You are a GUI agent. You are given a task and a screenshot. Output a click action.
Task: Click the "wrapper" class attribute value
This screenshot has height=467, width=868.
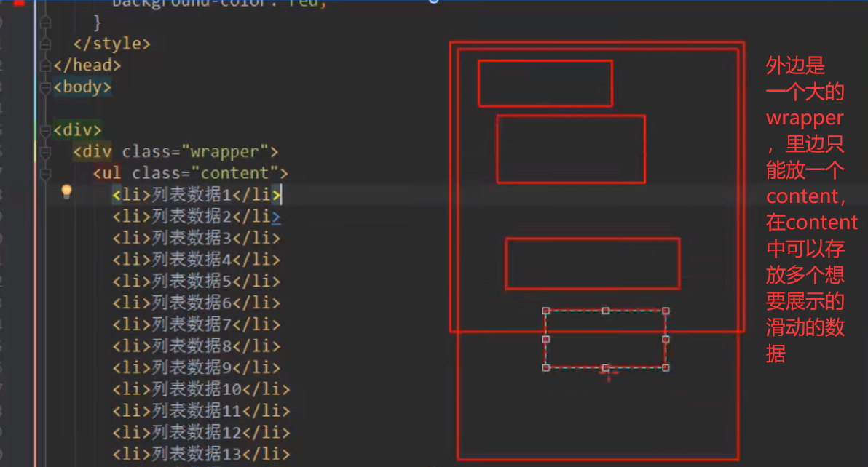[225, 151]
